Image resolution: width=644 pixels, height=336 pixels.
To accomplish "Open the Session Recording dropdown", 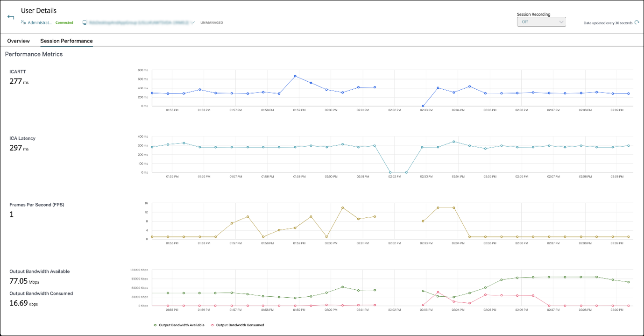I will tap(541, 21).
